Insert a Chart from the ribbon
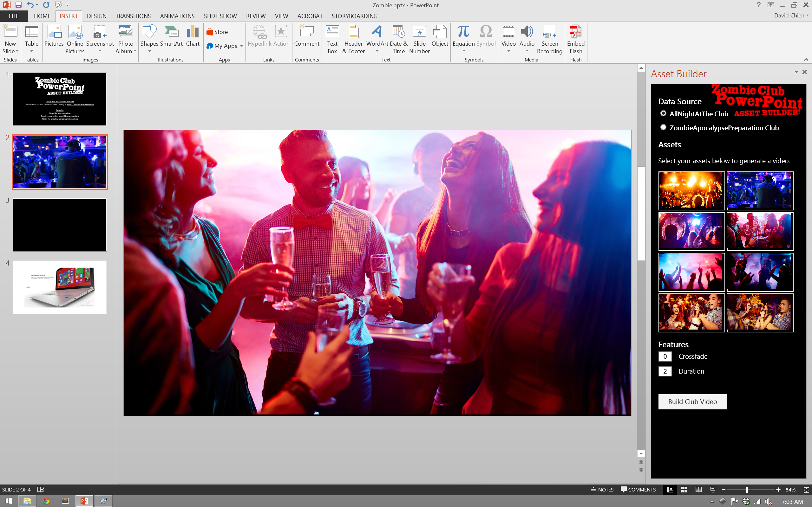The width and height of the screenshot is (812, 507). coord(193,36)
